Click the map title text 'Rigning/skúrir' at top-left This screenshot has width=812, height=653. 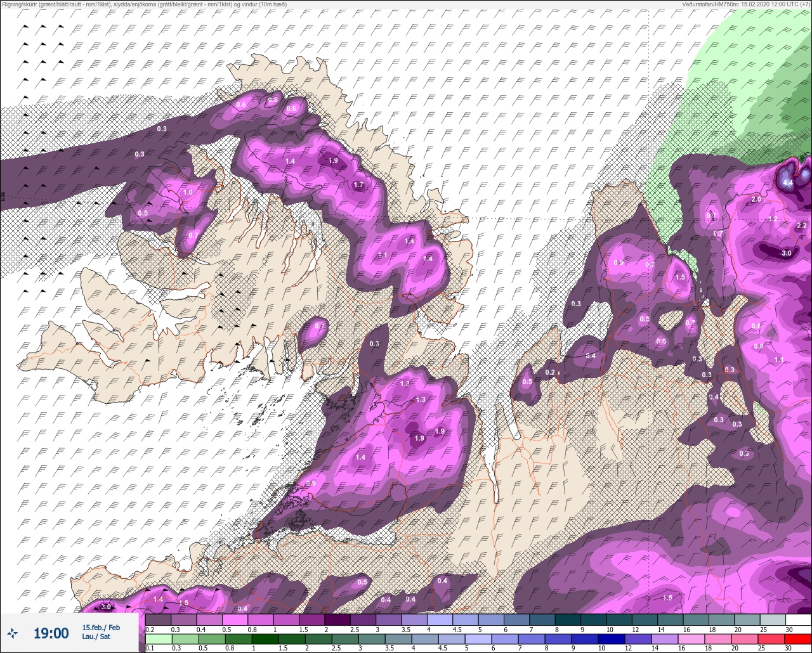18,4
